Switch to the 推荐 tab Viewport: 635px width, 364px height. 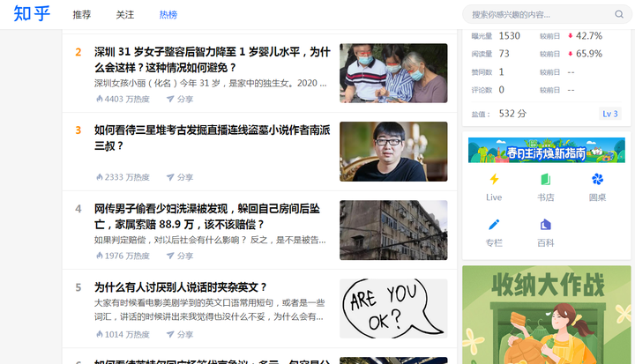pyautogui.click(x=82, y=15)
